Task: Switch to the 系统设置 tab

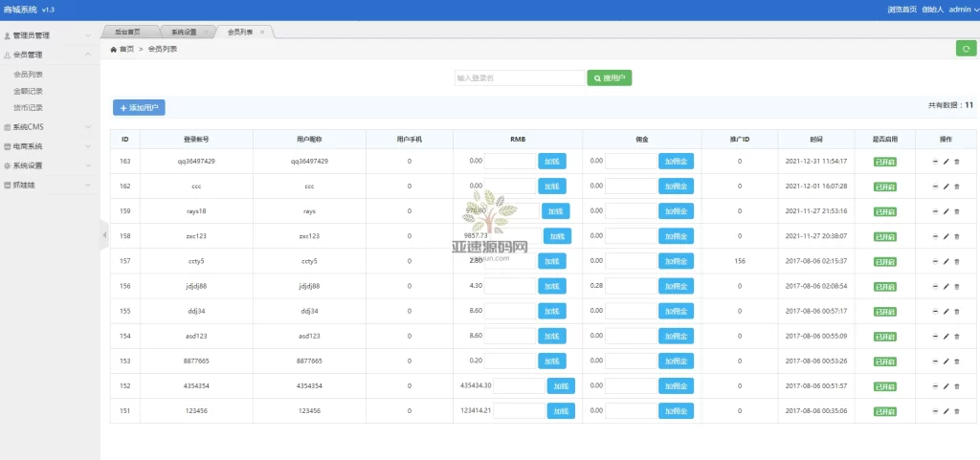Action: coord(185,32)
